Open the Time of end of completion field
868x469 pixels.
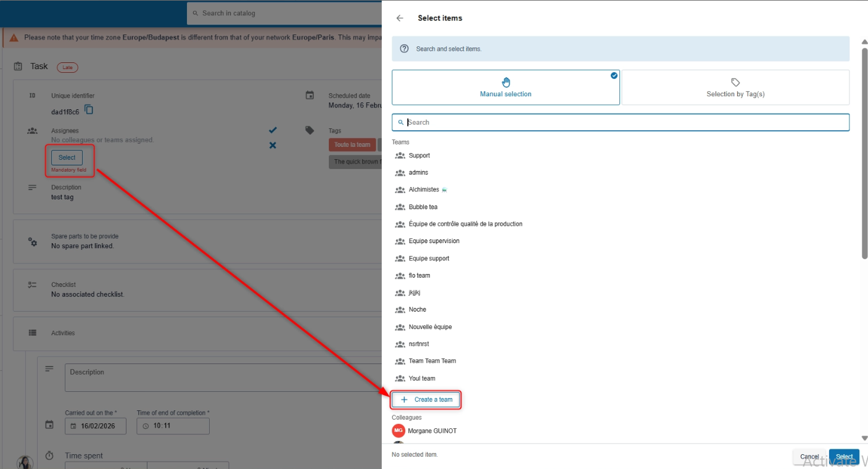click(x=173, y=426)
